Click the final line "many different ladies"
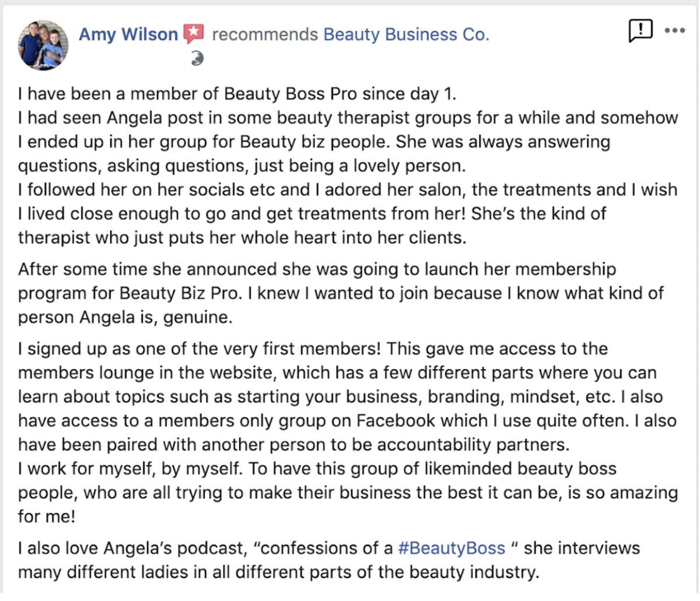This screenshot has width=700, height=601. click(x=278, y=572)
